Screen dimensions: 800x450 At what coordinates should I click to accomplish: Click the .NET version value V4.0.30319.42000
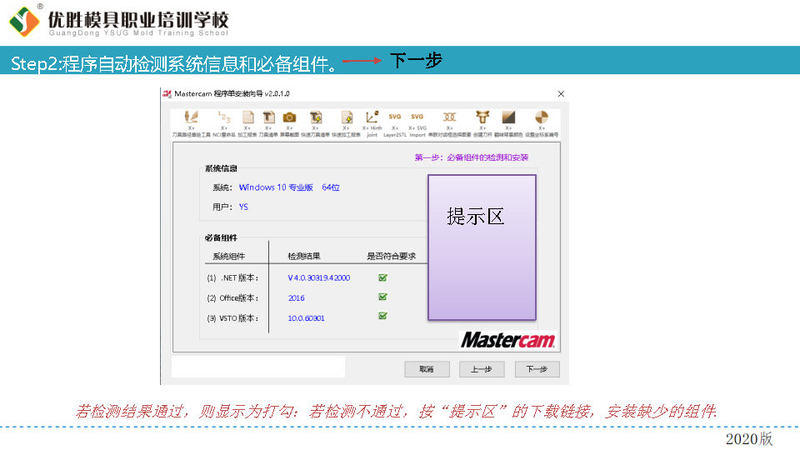(319, 278)
